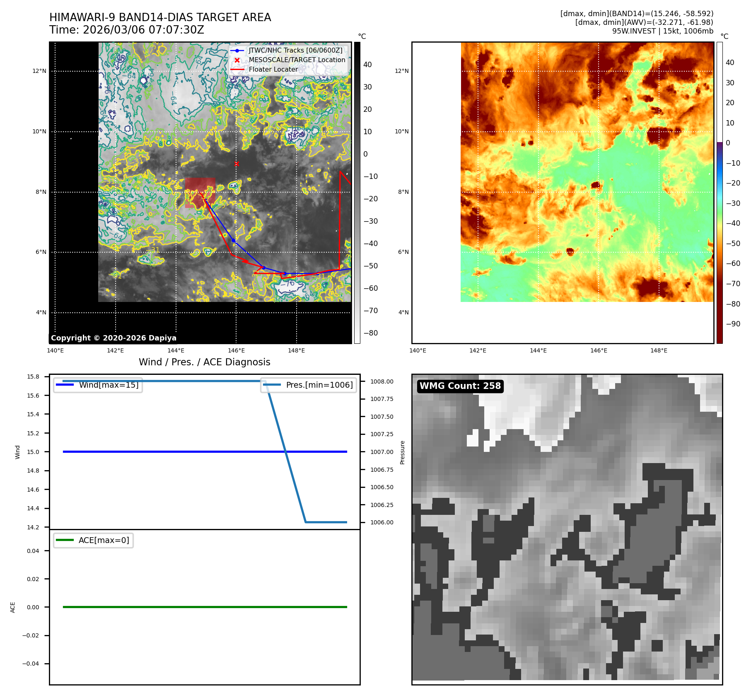Click the Copyright Dapiya watermark
751x700 pixels.
click(113, 338)
